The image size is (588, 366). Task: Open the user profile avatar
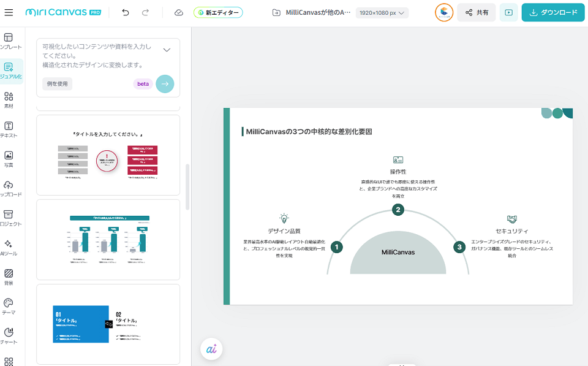[x=444, y=12]
